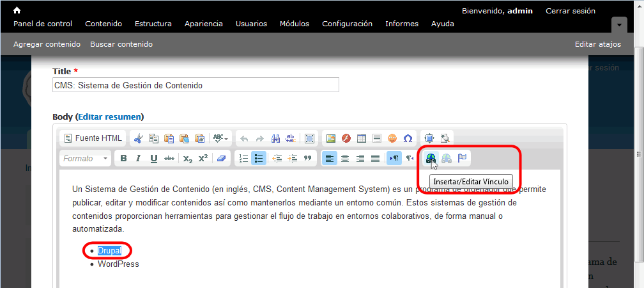644x288 pixels.
Task: Maximize the editor with maximize icon
Action: click(x=429, y=139)
